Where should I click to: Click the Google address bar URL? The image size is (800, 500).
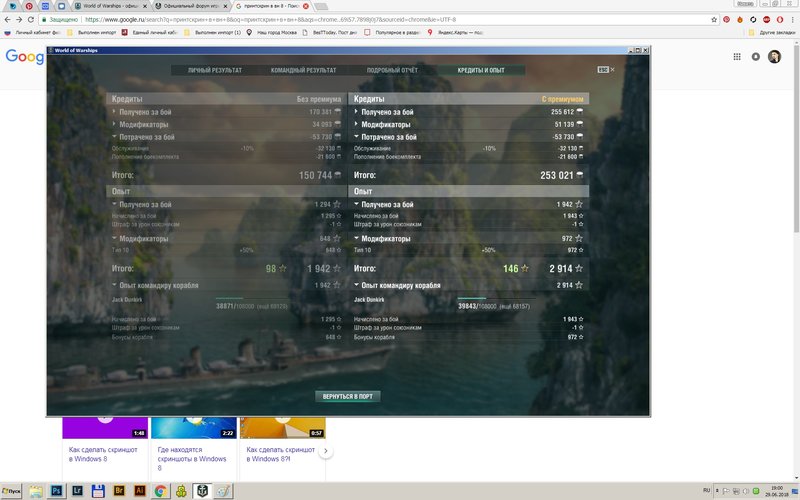(270, 19)
